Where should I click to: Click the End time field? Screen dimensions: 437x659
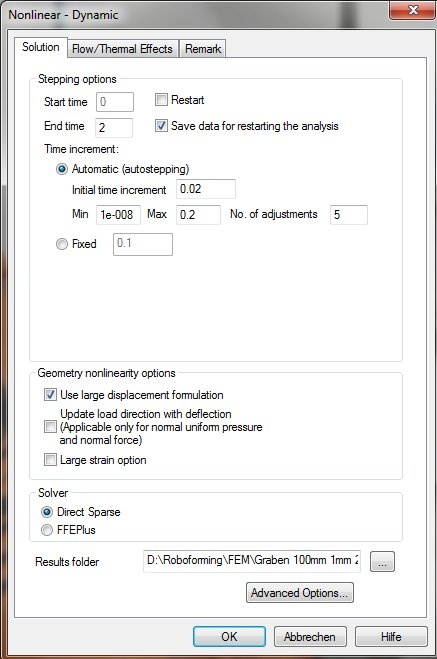[114, 127]
